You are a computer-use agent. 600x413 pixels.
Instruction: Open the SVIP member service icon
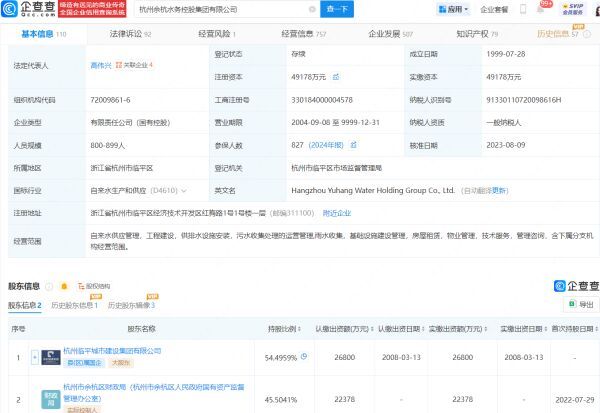(573, 9)
